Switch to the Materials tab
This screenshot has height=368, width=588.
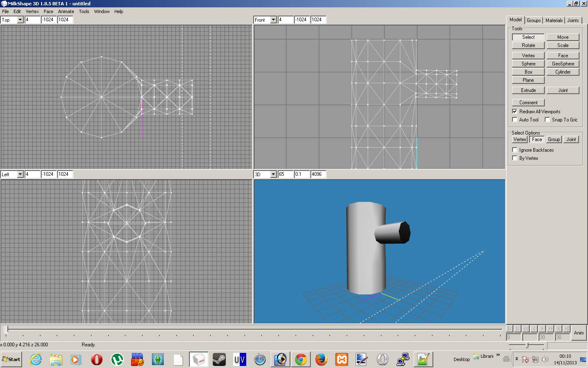click(554, 20)
